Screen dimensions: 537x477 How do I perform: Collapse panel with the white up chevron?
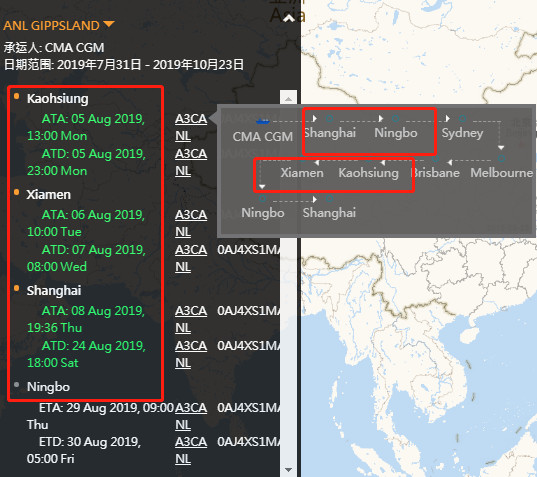coord(289,18)
